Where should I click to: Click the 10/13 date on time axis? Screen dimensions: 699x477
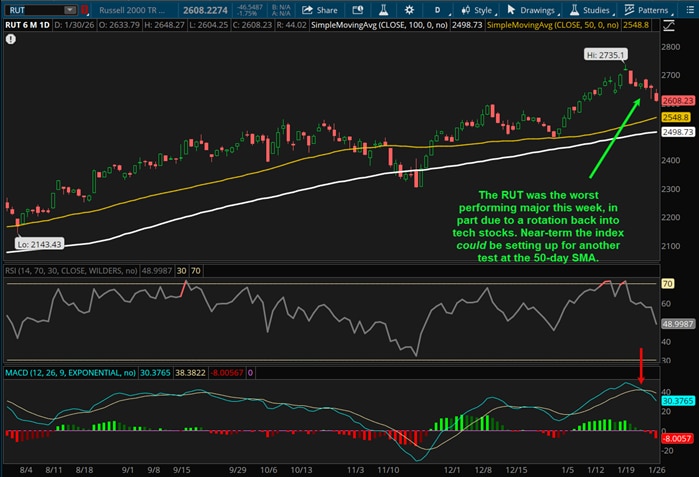(301, 470)
